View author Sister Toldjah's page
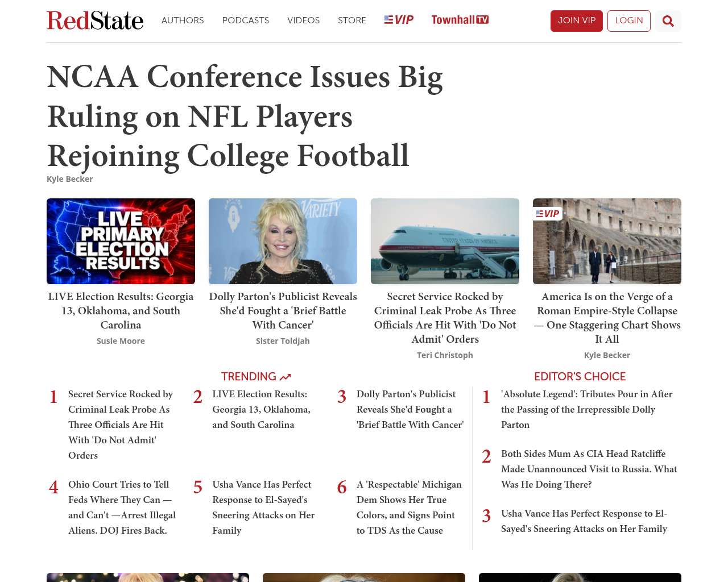728x582 pixels. [x=283, y=341]
